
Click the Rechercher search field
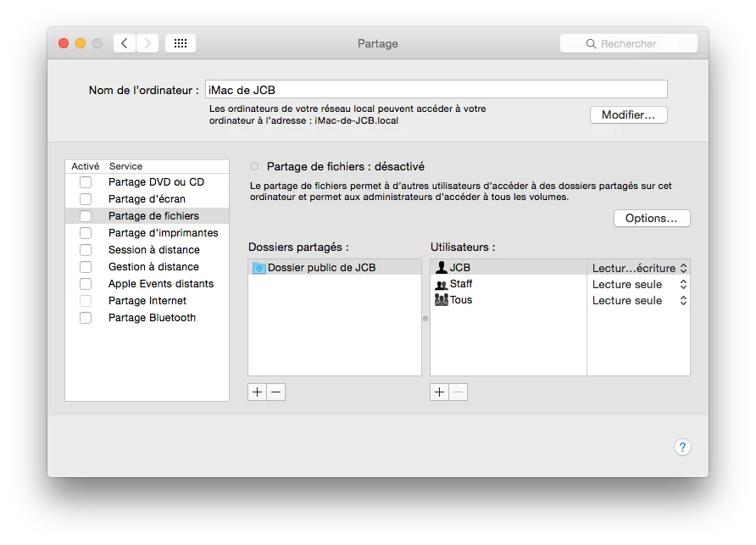click(x=629, y=43)
